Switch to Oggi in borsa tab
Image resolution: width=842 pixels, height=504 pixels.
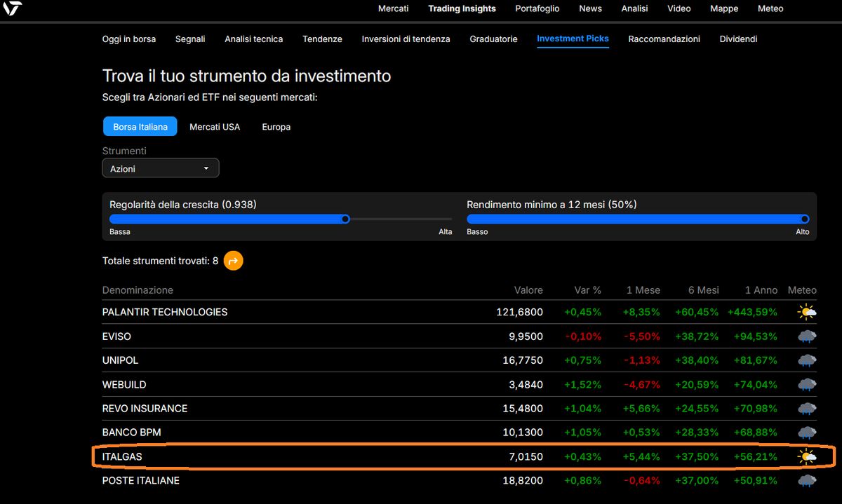point(129,39)
